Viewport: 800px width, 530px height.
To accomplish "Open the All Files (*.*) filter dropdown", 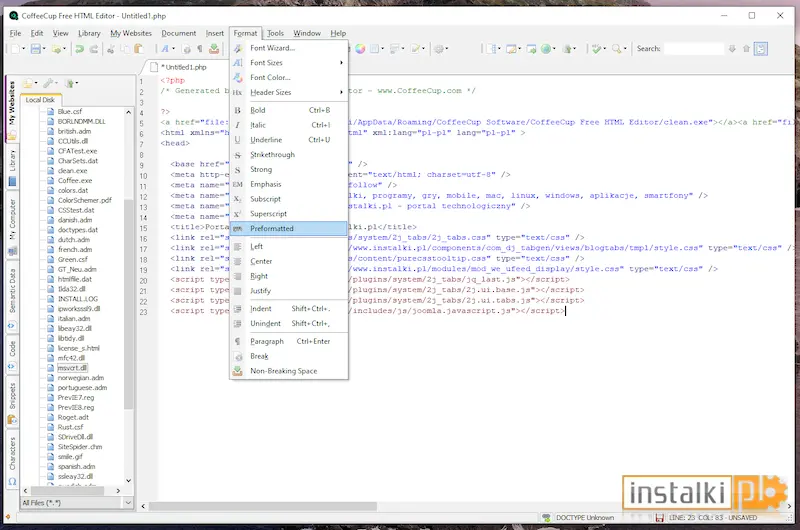I will pos(128,503).
